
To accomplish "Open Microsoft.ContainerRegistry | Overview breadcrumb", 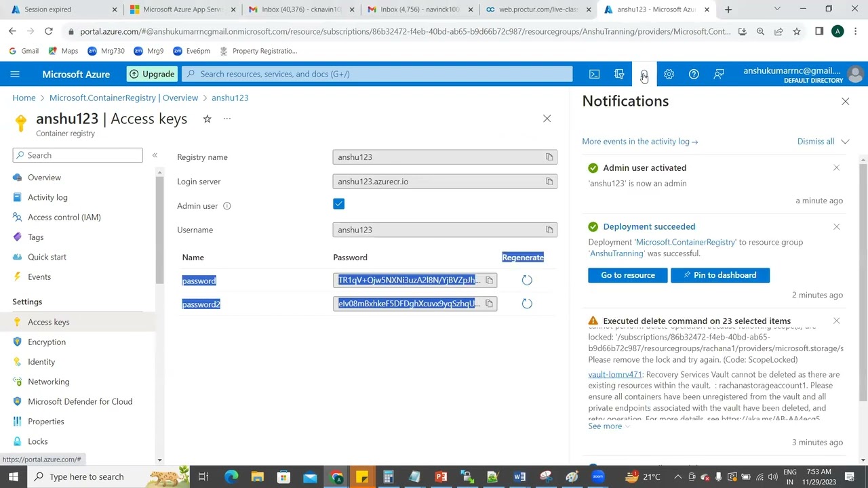I will coord(123,98).
